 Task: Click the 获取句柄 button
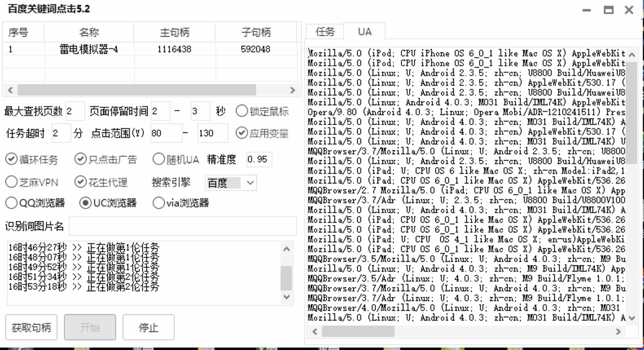(31, 327)
